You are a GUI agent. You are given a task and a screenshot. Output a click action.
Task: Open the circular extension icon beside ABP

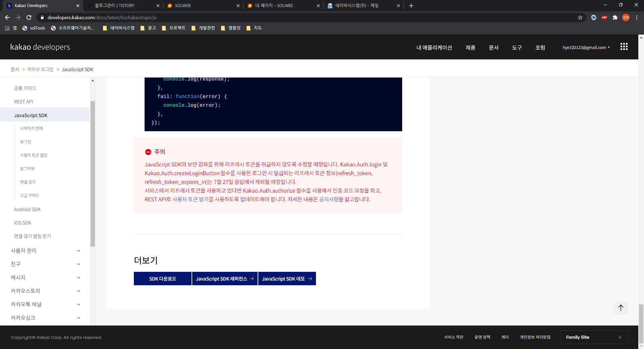click(x=594, y=17)
